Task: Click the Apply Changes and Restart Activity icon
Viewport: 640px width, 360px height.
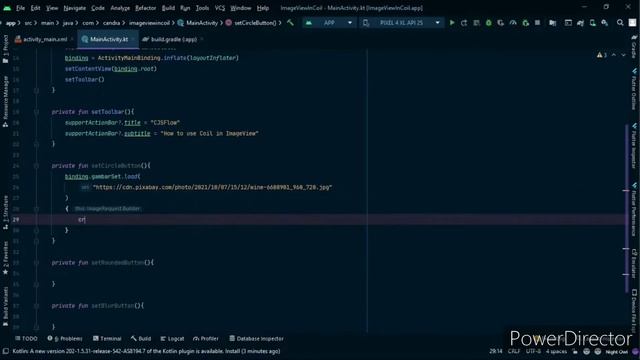Action: click(464, 23)
